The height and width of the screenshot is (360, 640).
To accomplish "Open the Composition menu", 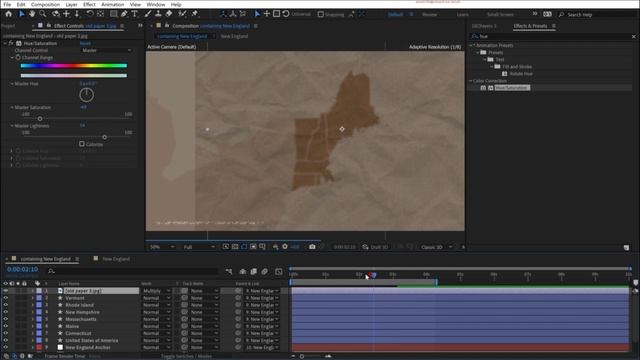I will 45,4.
